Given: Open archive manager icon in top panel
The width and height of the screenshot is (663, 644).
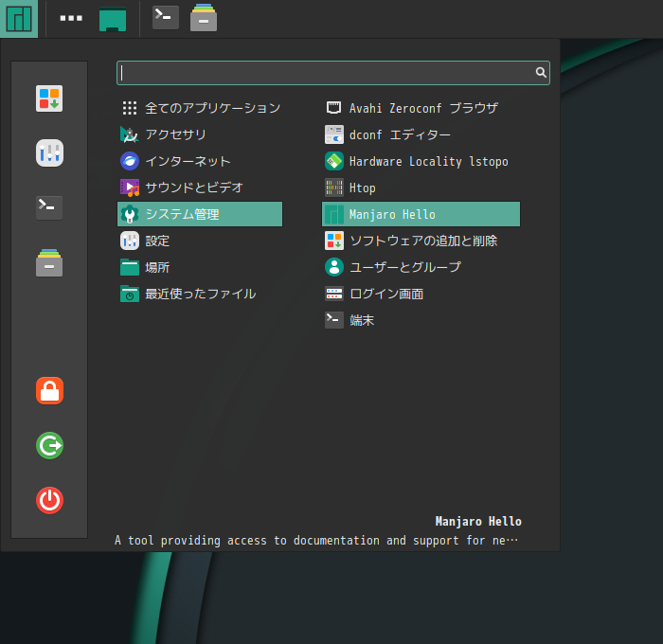Looking at the screenshot, I should pyautogui.click(x=204, y=18).
